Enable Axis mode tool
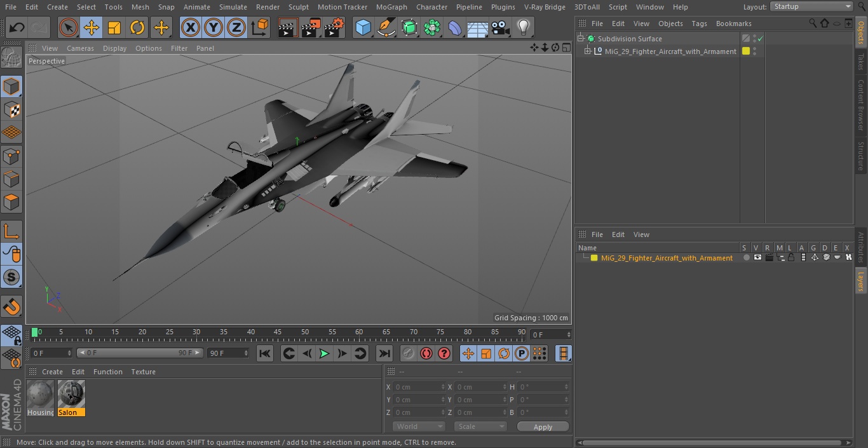The width and height of the screenshot is (868, 448). click(11, 231)
